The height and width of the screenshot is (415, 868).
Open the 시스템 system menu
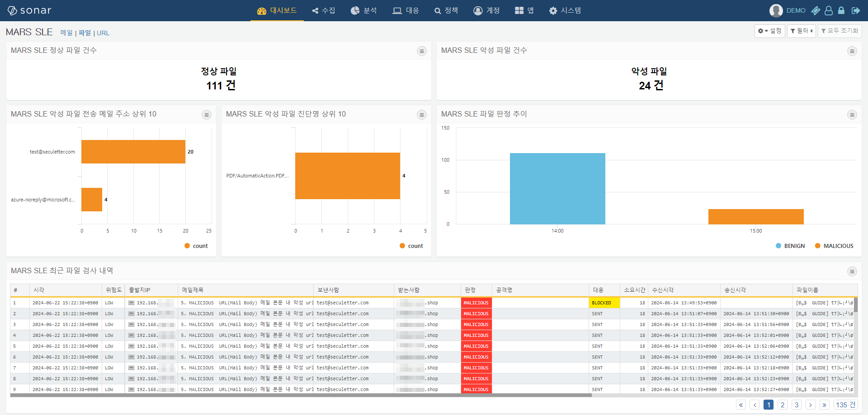[x=565, y=10]
